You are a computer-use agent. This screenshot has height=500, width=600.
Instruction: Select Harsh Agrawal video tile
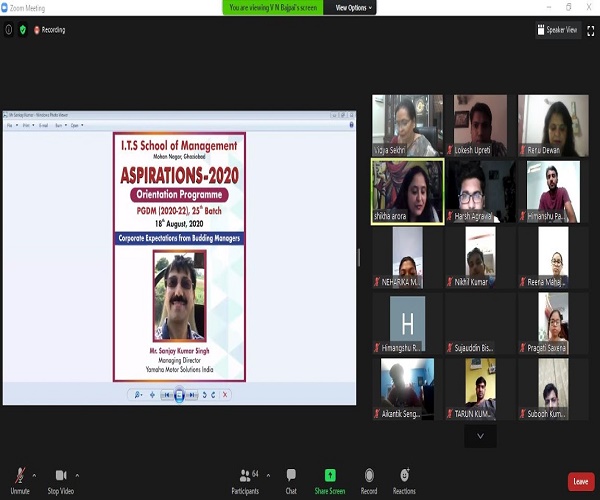(480, 192)
